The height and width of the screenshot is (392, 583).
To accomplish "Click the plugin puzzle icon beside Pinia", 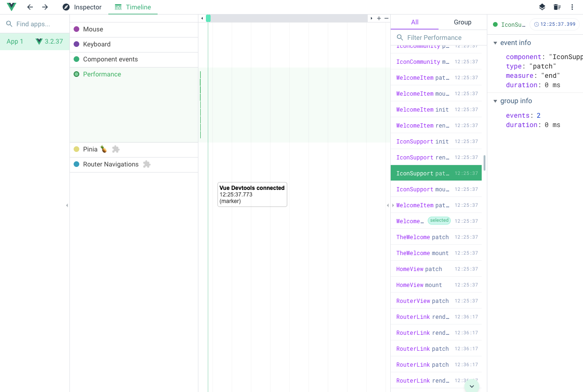I will pyautogui.click(x=116, y=149).
